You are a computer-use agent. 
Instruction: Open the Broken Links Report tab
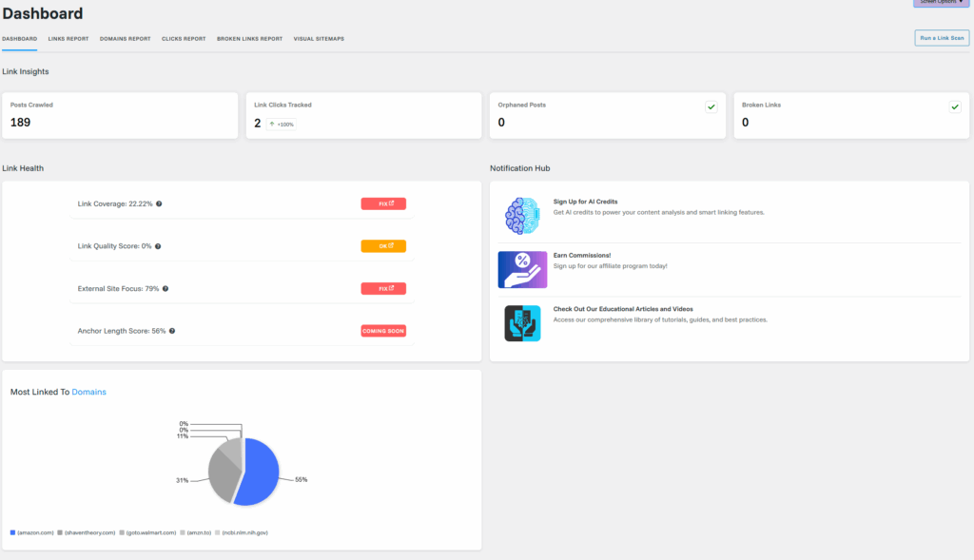tap(249, 39)
